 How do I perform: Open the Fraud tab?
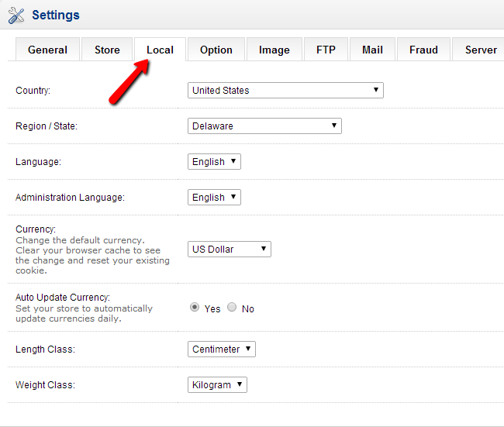click(x=423, y=50)
